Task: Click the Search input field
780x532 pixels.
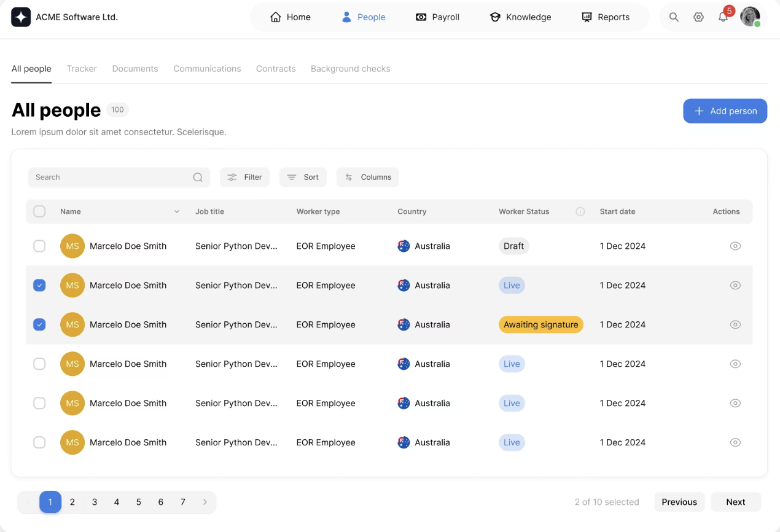Action: point(112,177)
